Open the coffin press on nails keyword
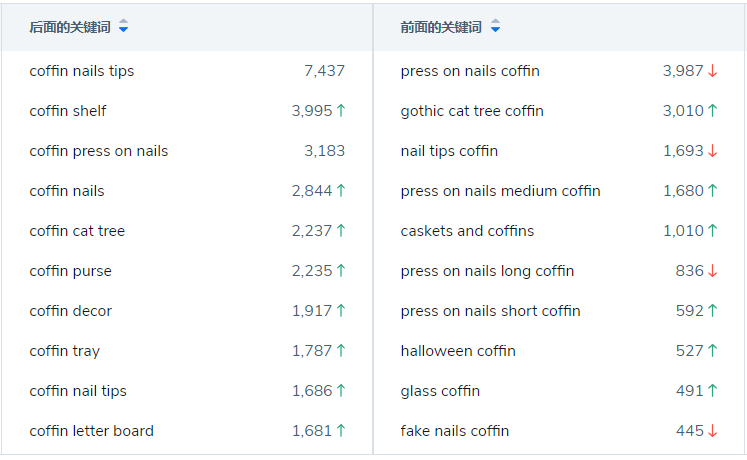 pos(99,151)
